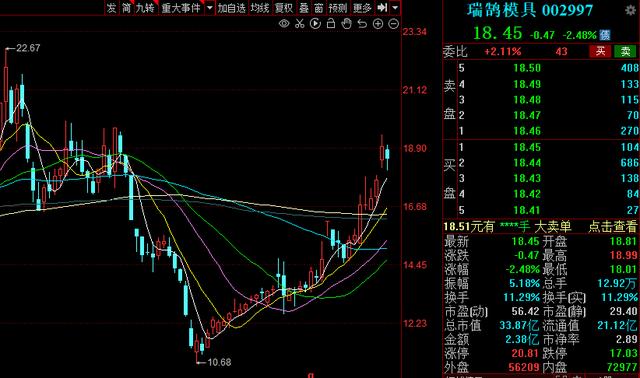Click the 最低 value 18.01

pos(623,269)
